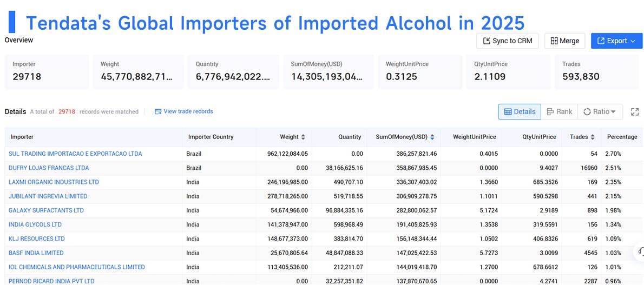
Task: Click the Merge button
Action: click(x=565, y=41)
